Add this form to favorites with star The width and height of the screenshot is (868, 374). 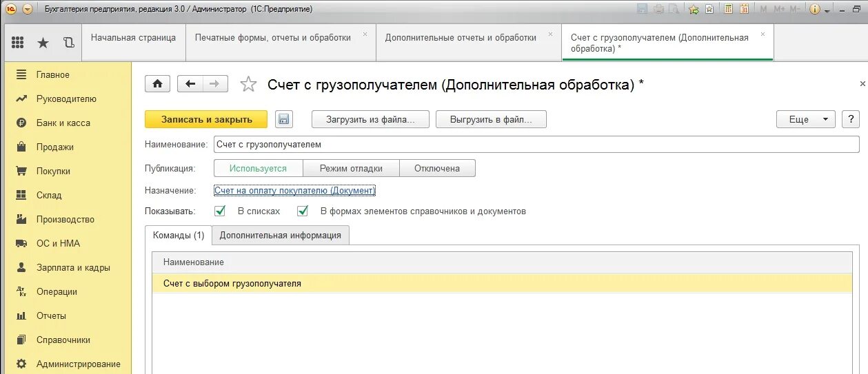coord(248,84)
